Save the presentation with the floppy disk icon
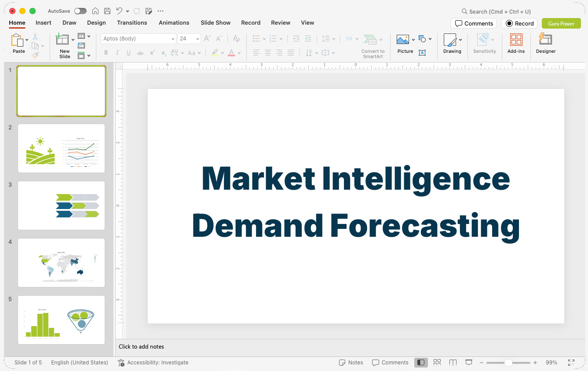Screen dimensions: 588x371 (107, 11)
